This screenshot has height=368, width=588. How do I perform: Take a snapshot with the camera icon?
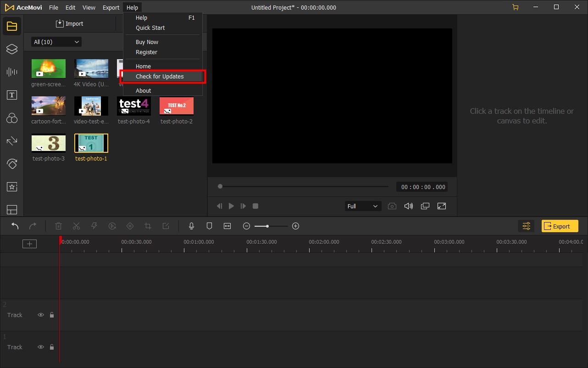392,206
